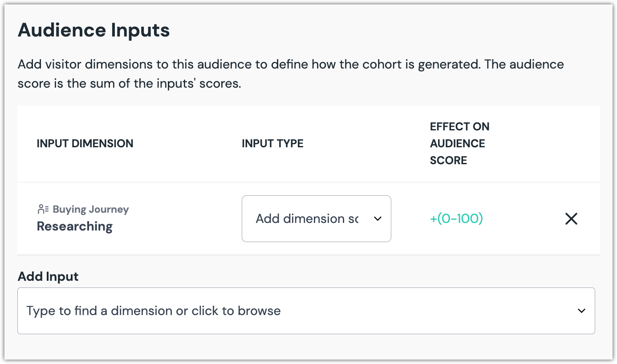This screenshot has height=364, width=617.
Task: Select the Researching dimension name
Action: [74, 226]
